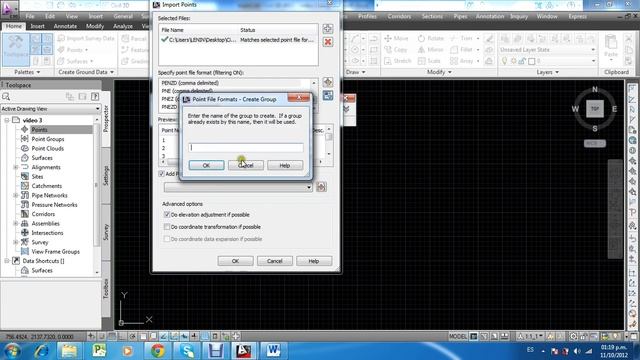
Task: Open Active Drawing View dropdown in Toolspace
Action: [51, 109]
